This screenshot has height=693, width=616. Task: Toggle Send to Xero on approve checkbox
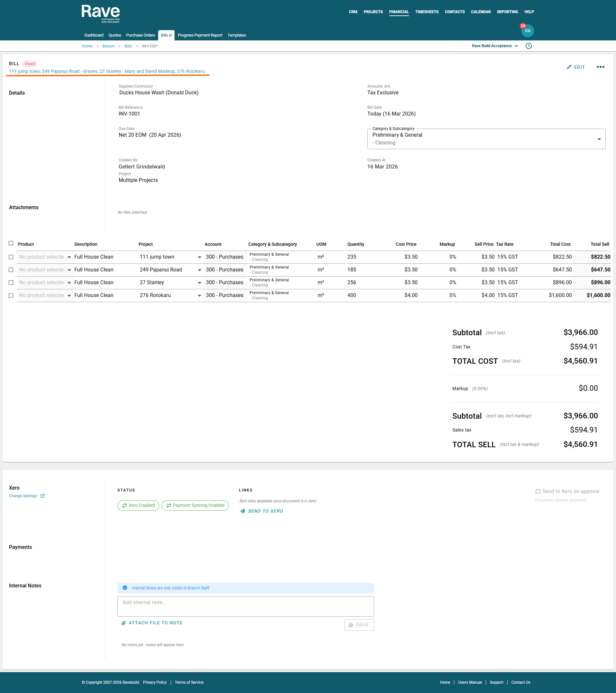(x=538, y=491)
